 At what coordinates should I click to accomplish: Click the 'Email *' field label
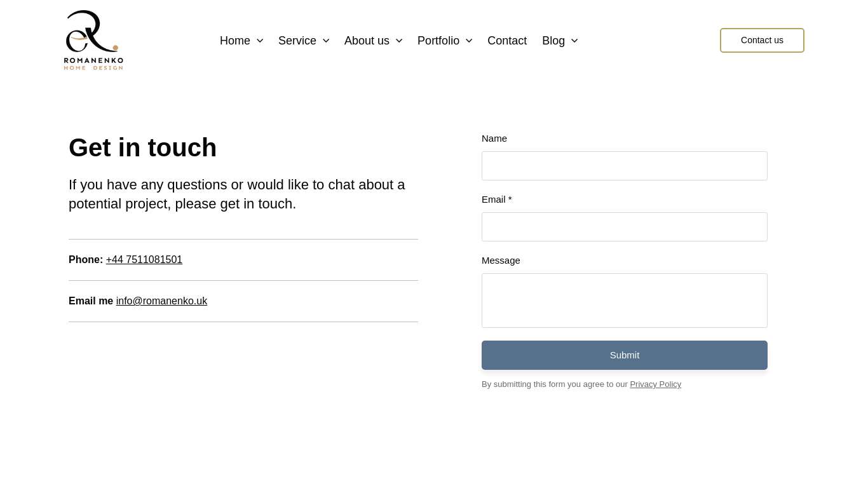(x=497, y=200)
